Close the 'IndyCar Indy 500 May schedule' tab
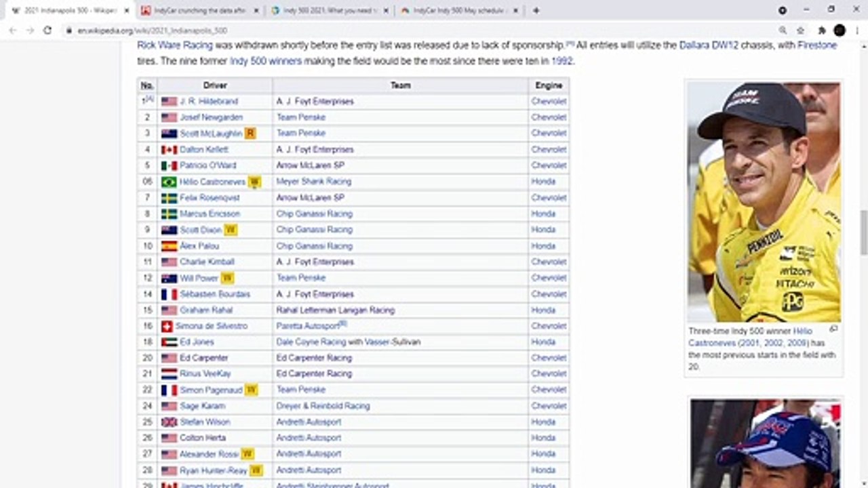 pos(515,11)
